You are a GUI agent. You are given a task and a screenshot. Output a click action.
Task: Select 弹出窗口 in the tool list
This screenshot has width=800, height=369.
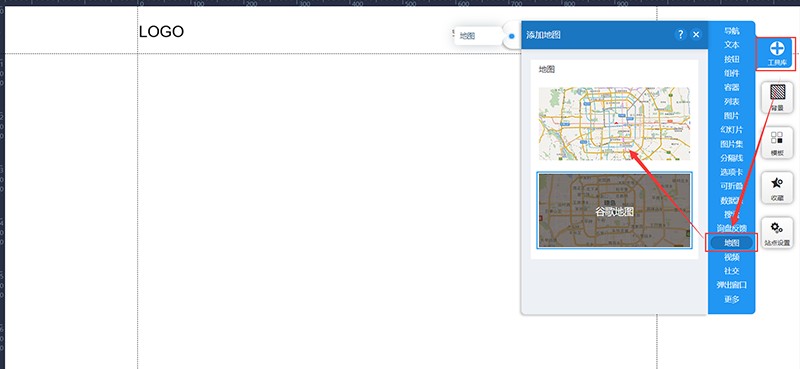[x=732, y=285]
